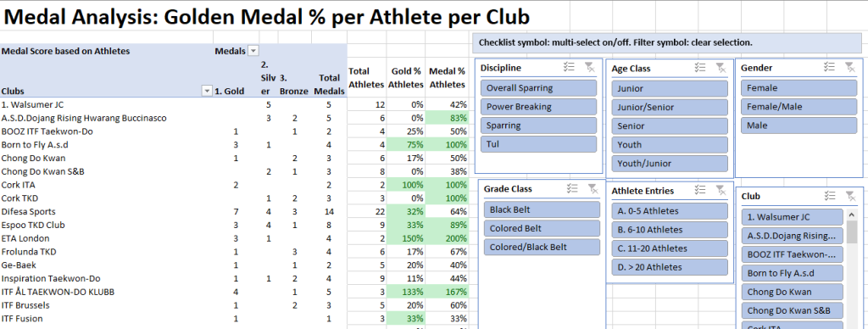Filter by B. 6-10 Athletes entries
The width and height of the screenshot is (868, 329).
tap(670, 230)
